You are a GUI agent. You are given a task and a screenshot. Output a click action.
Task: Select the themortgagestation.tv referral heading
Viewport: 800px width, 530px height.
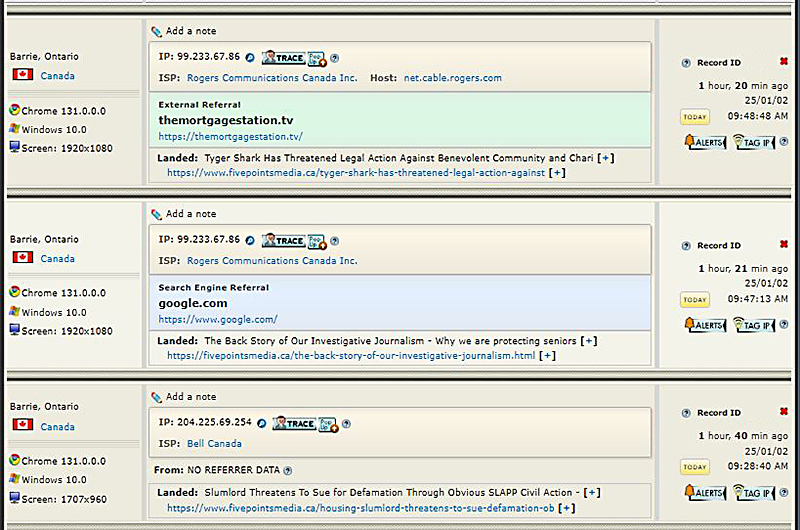pos(226,120)
